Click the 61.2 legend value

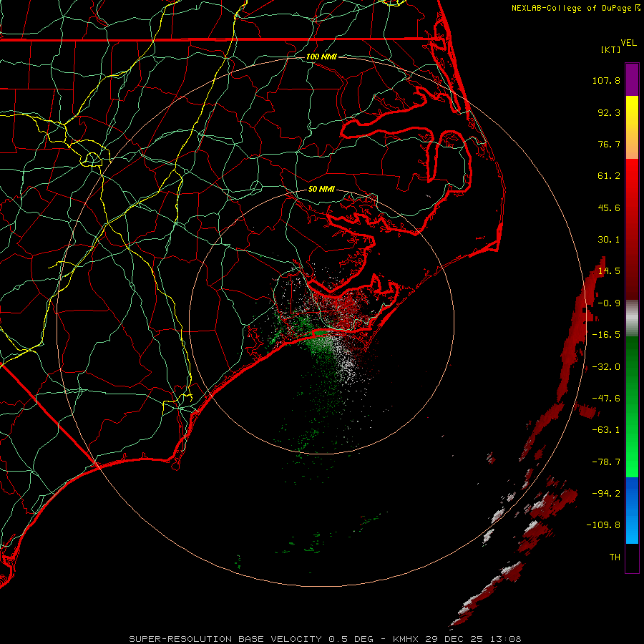point(609,176)
